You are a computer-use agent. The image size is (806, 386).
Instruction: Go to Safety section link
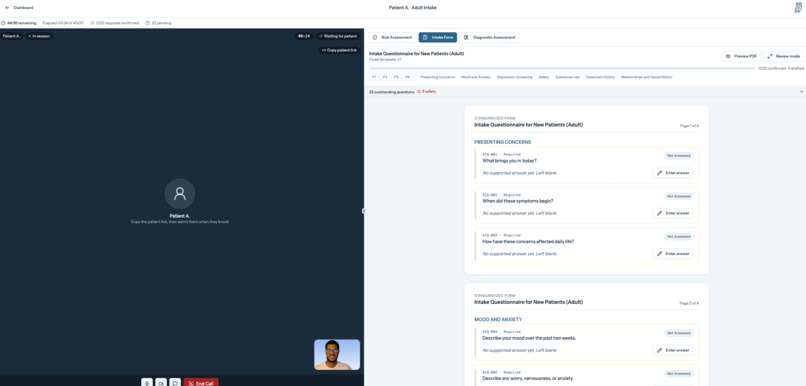(544, 77)
